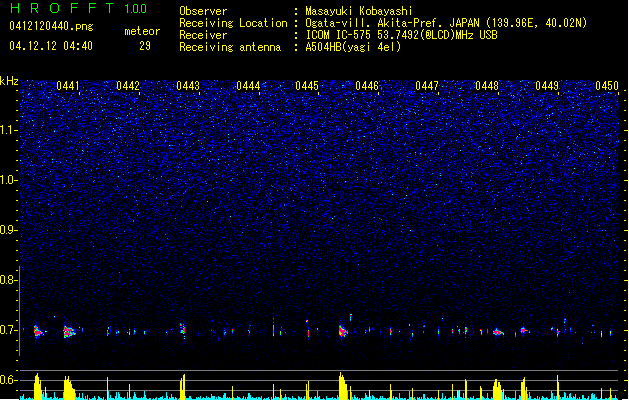Viewport: 629px width, 400px height.
Task: Click the 0.8 kHz axis label
Action: click(x=9, y=280)
